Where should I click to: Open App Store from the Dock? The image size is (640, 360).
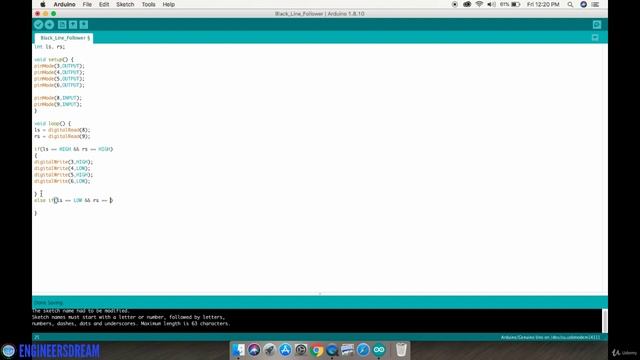(285, 350)
